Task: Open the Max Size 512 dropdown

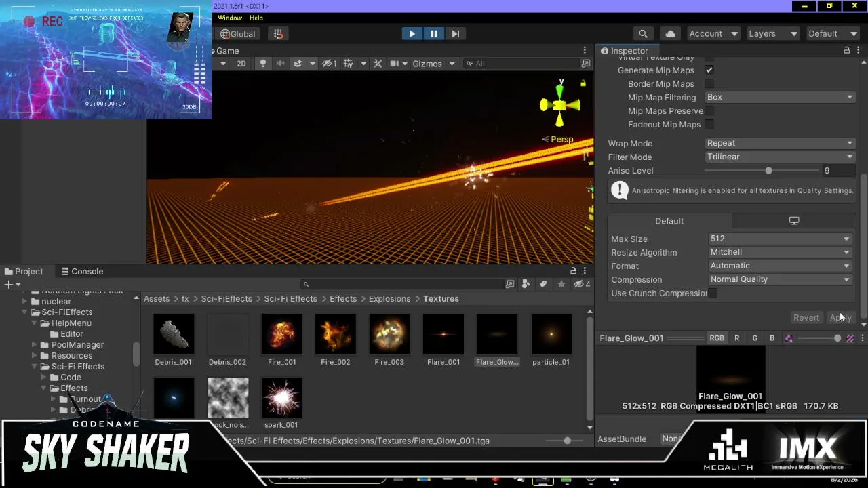Action: (779, 239)
